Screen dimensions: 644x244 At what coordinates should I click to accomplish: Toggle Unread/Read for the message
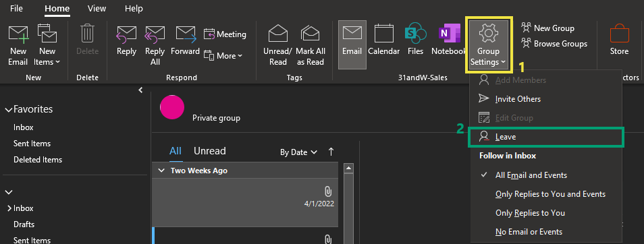[x=278, y=45]
